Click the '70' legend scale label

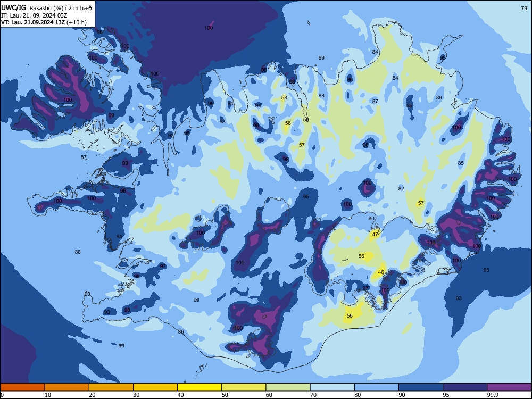click(x=313, y=395)
